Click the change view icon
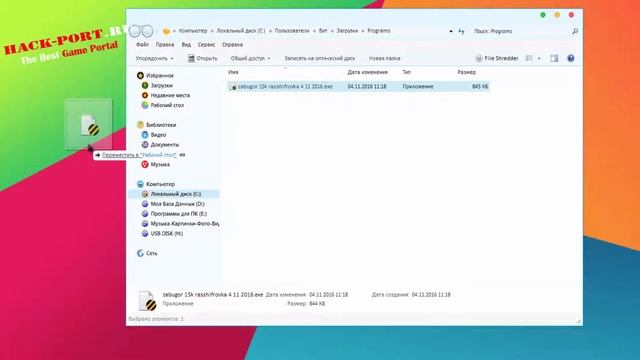The height and width of the screenshot is (360, 640). [529, 58]
